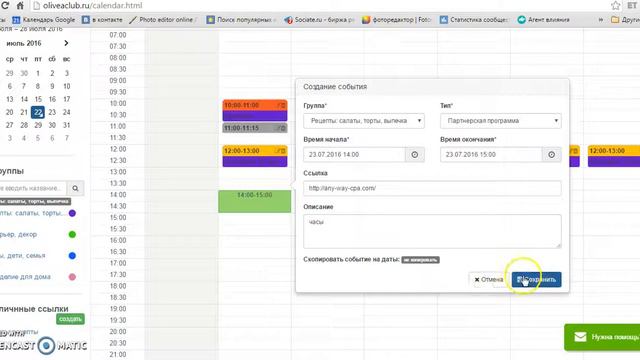The image size is (640, 360).
Task: Select the pink group color dot
Action: tap(72, 277)
